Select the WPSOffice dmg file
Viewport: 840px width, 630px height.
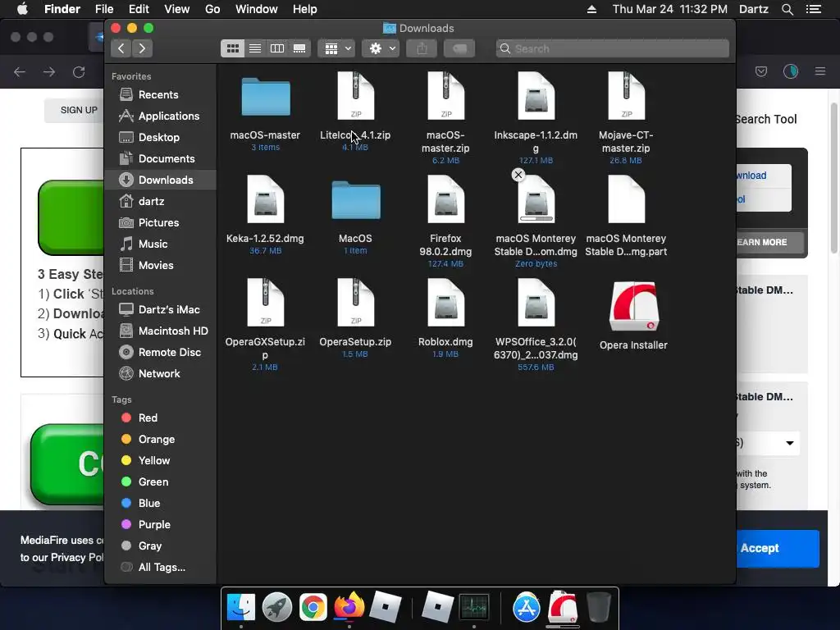(536, 304)
